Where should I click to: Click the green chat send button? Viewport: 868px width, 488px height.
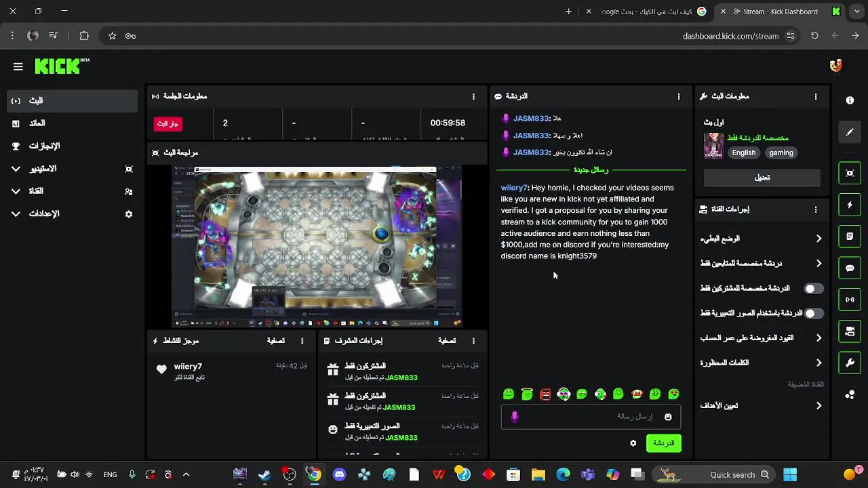[663, 443]
